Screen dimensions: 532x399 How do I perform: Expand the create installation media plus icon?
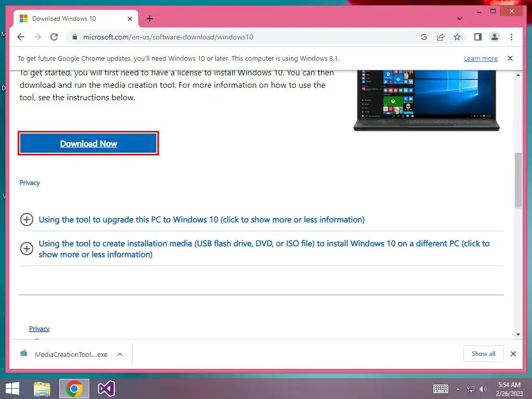point(26,248)
